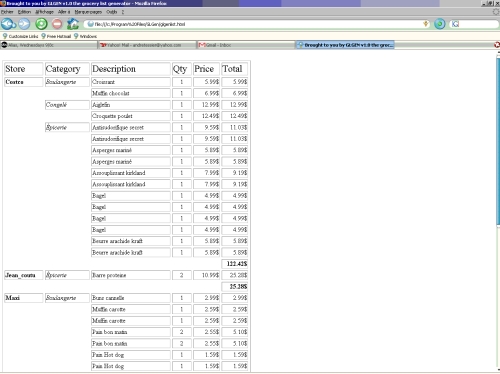Viewport: 500px width, 374px height.
Task: Click the green Go button beside address bar
Action: pyautogui.click(x=440, y=24)
